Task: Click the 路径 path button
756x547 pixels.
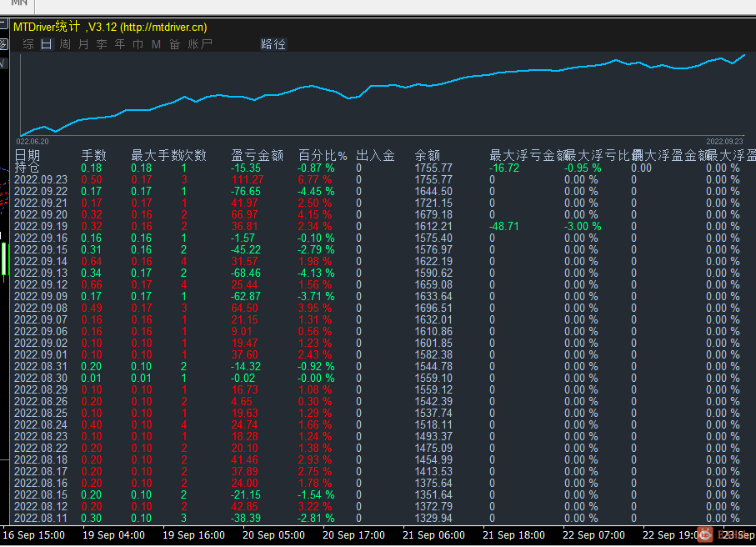Action: tap(273, 44)
